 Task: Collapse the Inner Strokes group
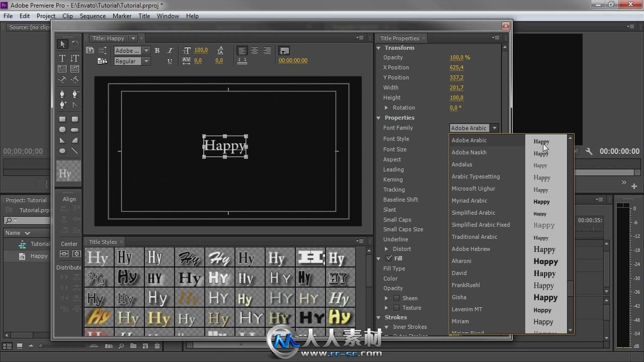(386, 327)
